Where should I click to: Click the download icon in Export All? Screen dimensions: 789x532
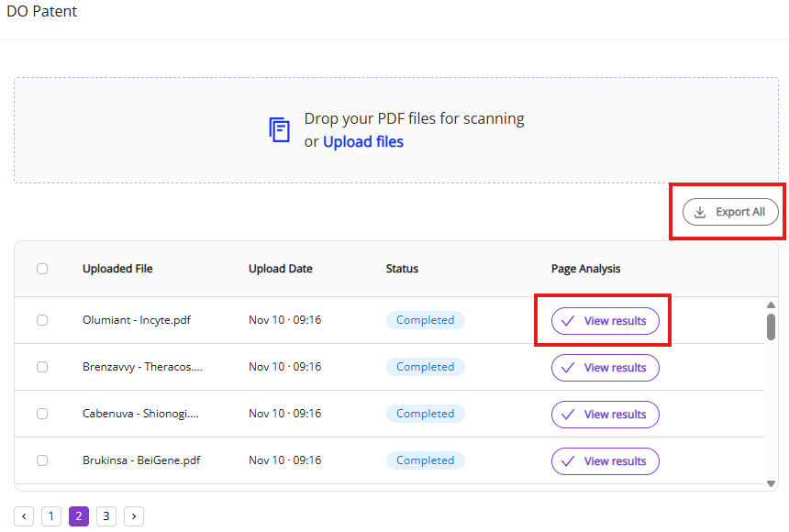coord(700,212)
